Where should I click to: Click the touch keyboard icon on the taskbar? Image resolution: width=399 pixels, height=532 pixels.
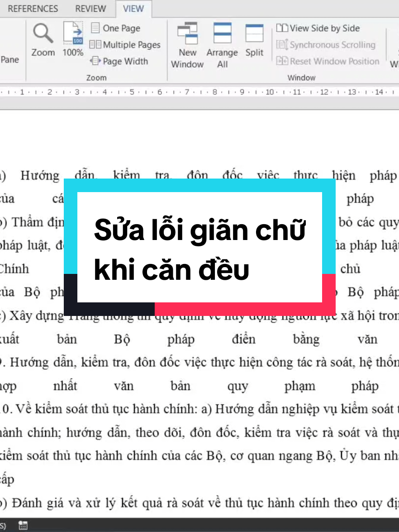(x=23, y=525)
